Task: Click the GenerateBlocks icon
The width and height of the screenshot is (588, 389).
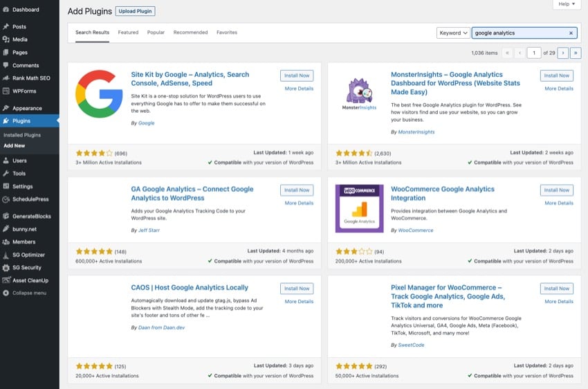Action: click(6, 216)
